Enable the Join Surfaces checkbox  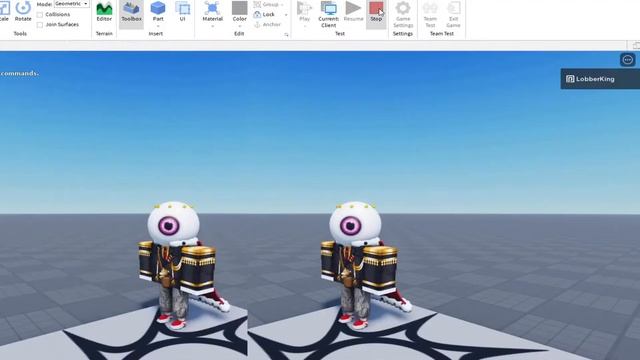pyautogui.click(x=40, y=25)
